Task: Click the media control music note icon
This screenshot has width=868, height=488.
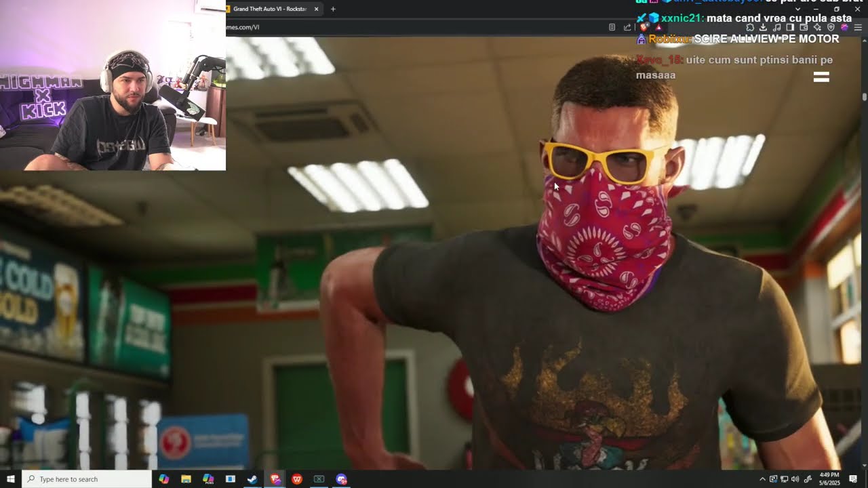Action: click(777, 27)
